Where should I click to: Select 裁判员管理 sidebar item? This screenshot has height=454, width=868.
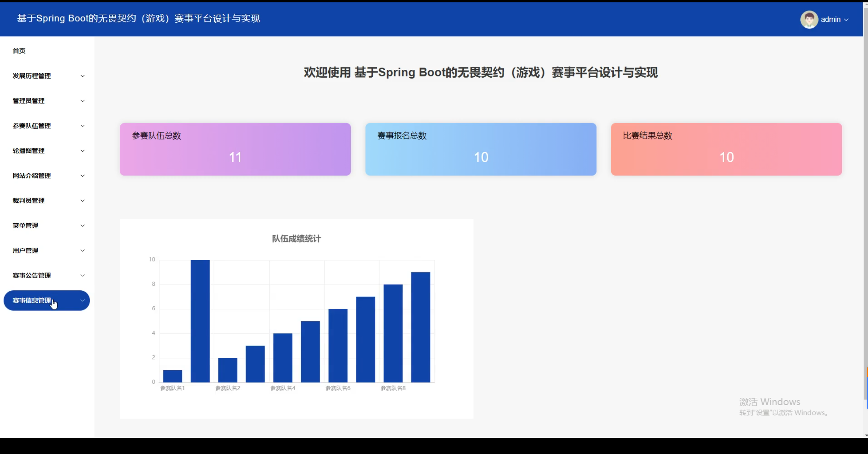[x=28, y=201]
